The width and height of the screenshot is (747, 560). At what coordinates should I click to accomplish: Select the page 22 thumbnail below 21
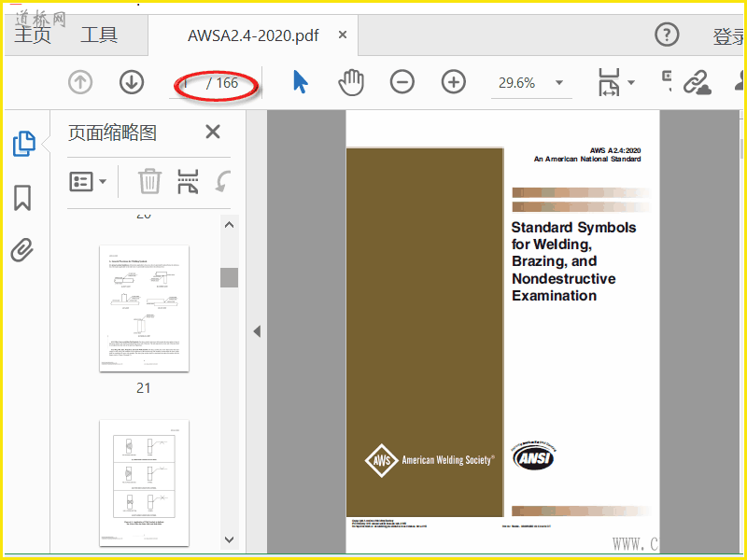pyautogui.click(x=145, y=483)
